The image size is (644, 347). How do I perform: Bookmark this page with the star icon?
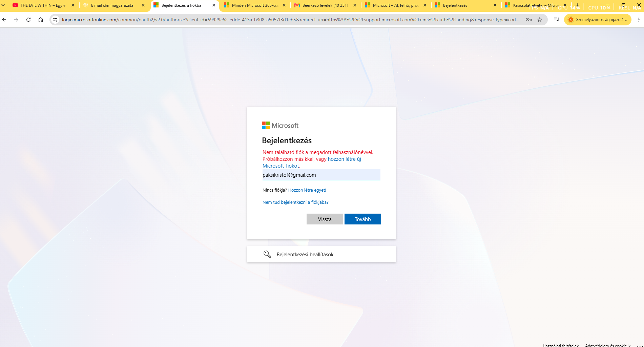click(540, 20)
